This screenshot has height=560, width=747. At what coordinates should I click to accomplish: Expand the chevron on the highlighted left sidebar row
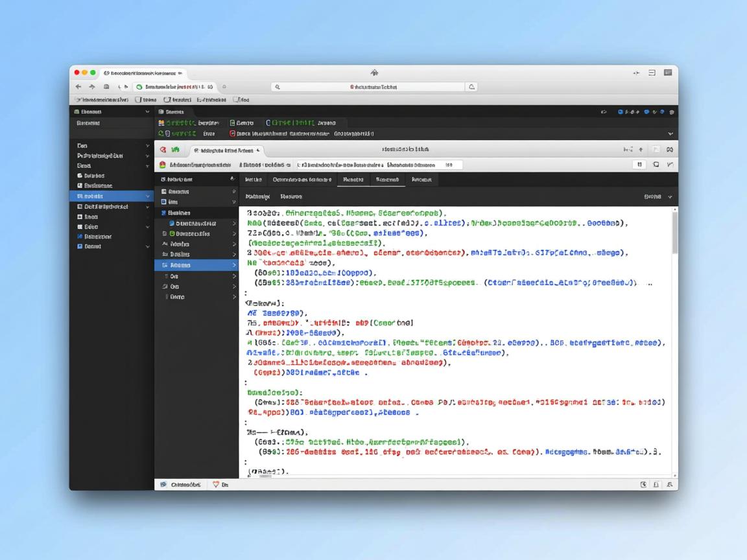point(148,196)
